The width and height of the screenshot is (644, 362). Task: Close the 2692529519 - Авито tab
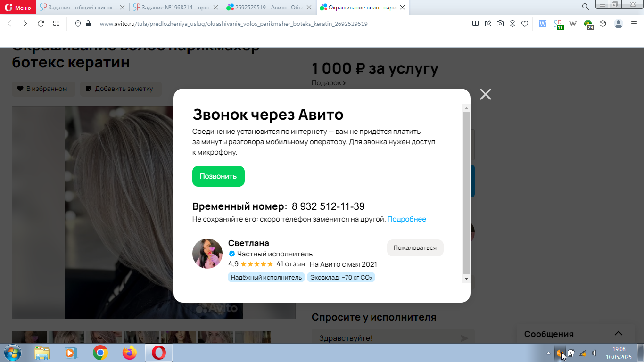[x=309, y=7]
